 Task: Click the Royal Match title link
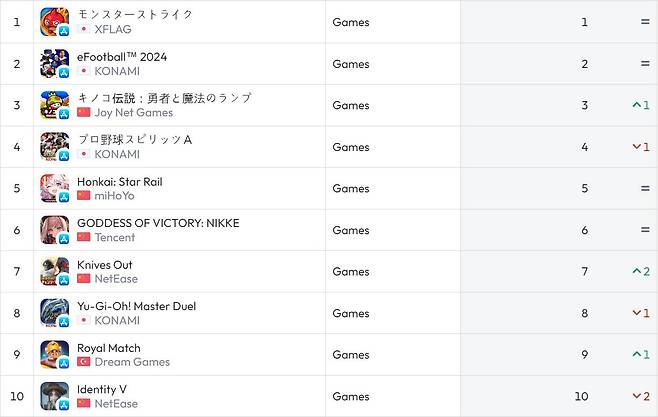(x=109, y=348)
